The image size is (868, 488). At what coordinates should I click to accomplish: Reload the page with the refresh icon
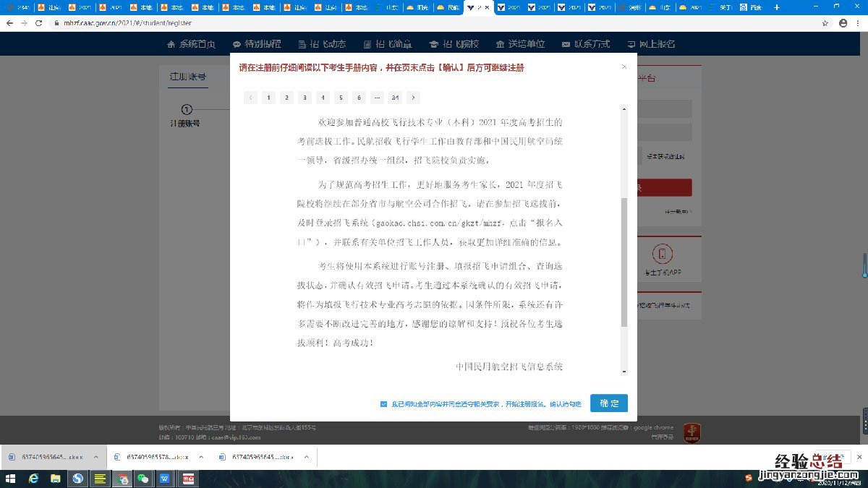tap(40, 23)
